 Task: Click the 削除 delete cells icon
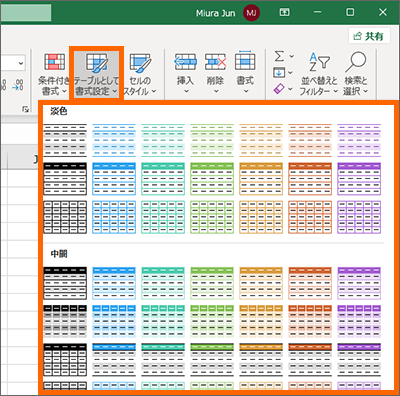tap(215, 62)
